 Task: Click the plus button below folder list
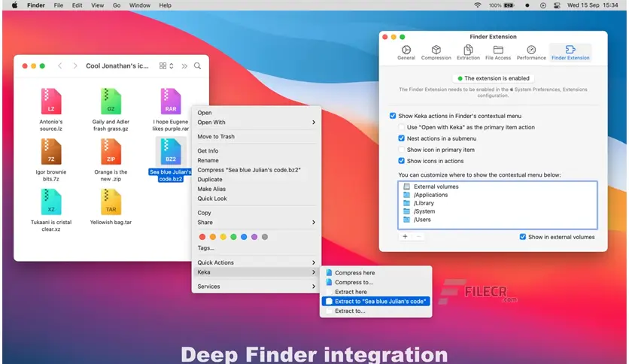point(405,236)
